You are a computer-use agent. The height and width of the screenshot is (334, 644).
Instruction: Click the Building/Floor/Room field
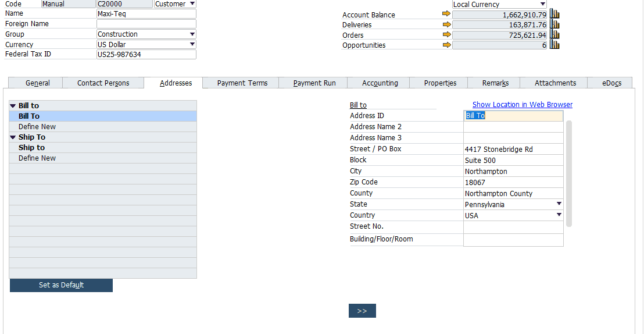point(513,240)
